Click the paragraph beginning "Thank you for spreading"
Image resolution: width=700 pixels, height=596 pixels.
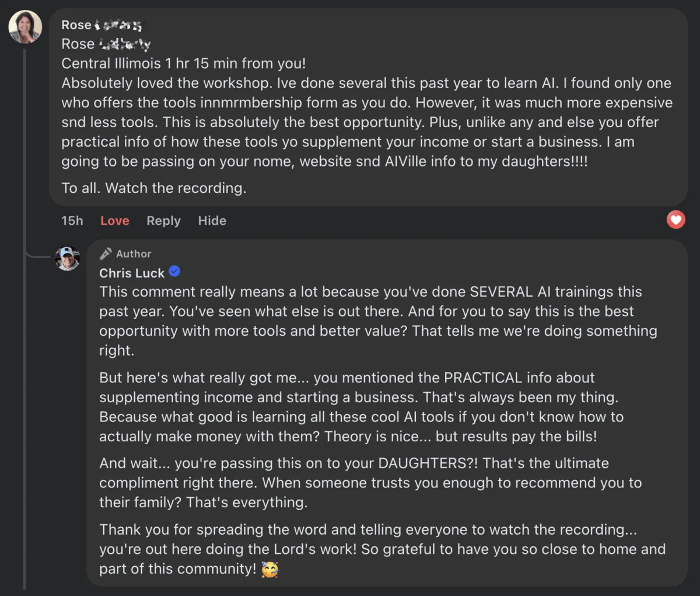pos(381,549)
